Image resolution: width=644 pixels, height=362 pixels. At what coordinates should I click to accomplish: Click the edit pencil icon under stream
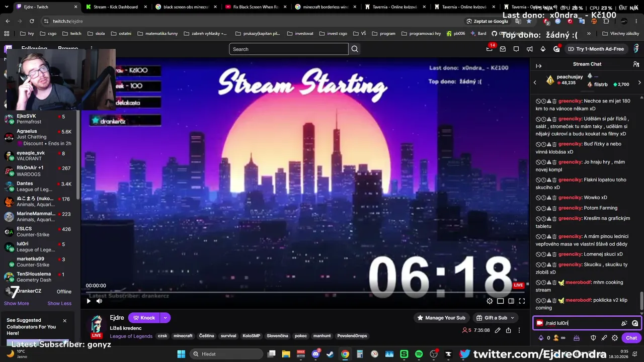pyautogui.click(x=498, y=330)
